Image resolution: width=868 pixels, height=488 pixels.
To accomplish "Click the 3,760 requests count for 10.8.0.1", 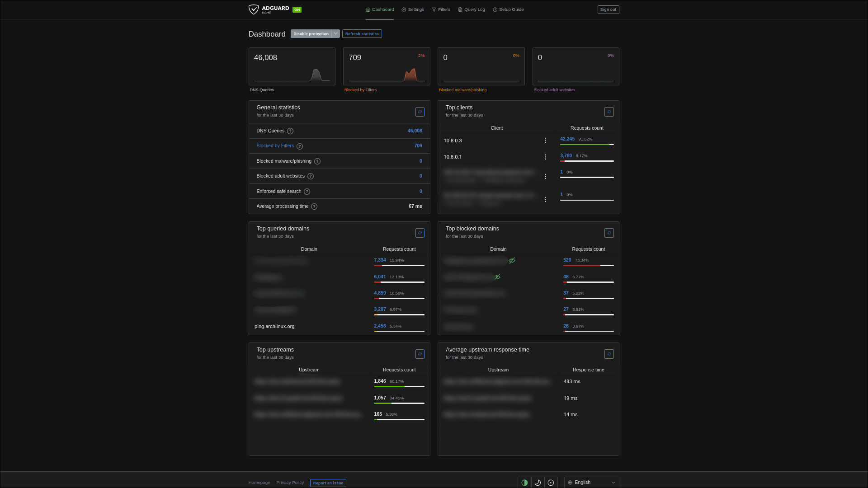I will (566, 156).
